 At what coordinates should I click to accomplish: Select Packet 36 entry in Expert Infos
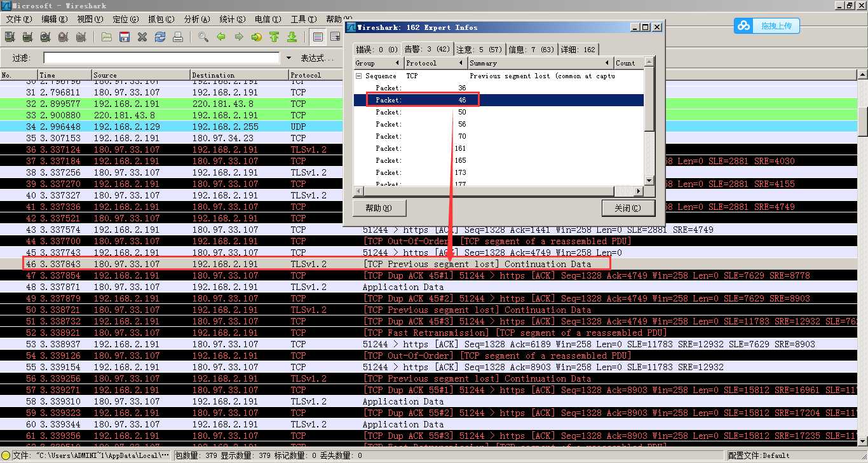(x=499, y=88)
